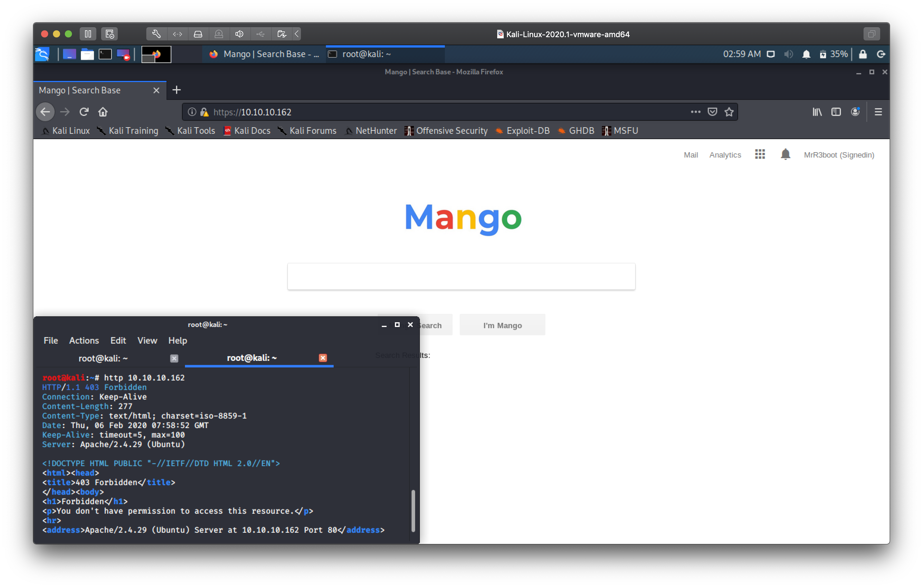Click the Mango notifications bell
Screen dimensions: 923x588
point(785,155)
